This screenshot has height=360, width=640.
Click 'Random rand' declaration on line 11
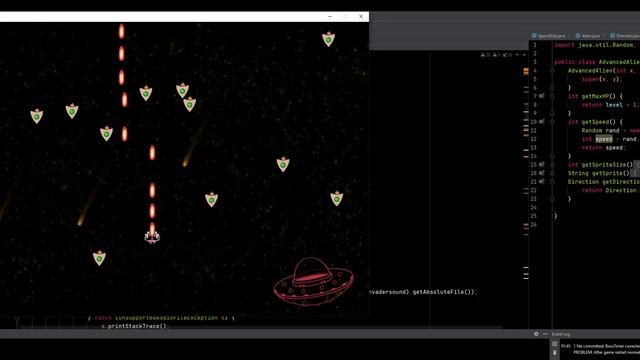tap(600, 131)
